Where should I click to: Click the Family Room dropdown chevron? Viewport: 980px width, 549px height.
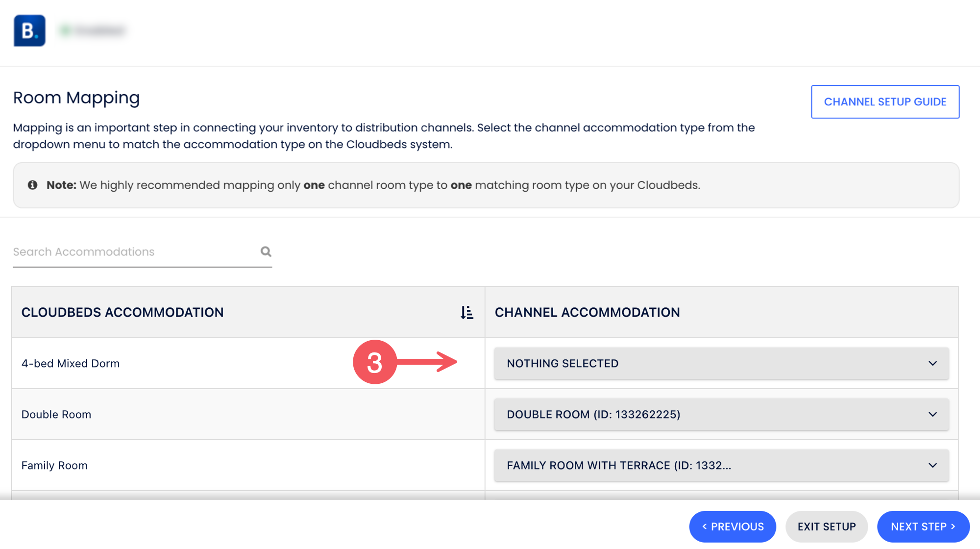coord(932,465)
